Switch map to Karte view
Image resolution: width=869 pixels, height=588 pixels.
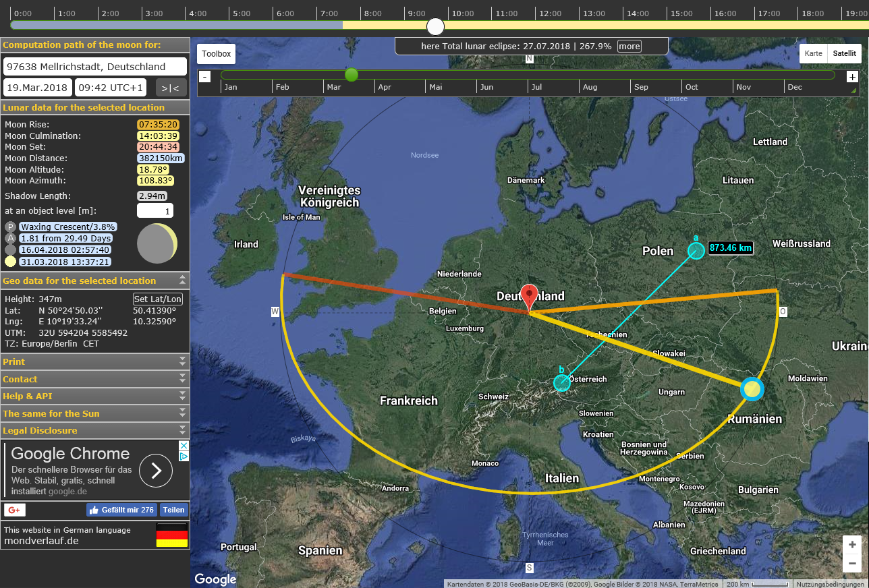click(813, 53)
